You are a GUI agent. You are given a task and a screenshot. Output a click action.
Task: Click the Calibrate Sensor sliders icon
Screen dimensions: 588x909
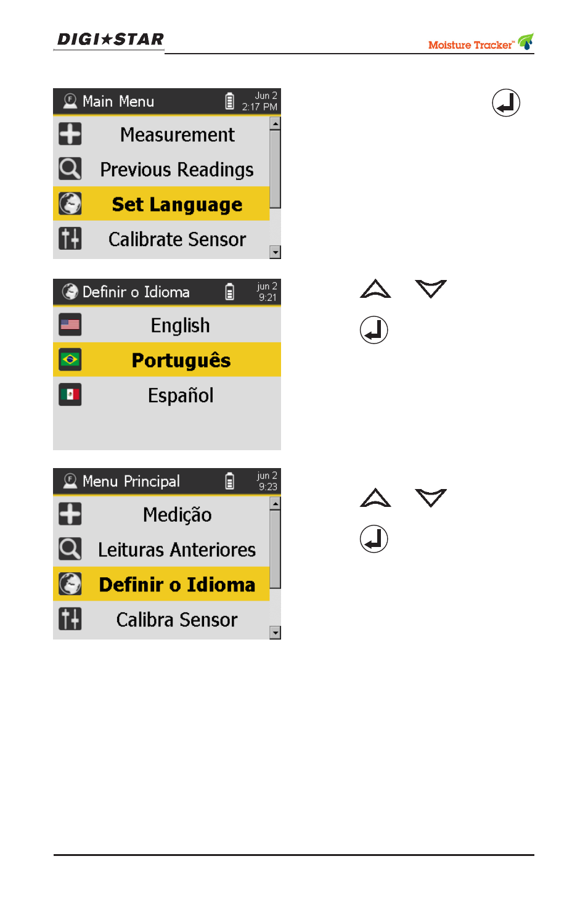point(70,238)
